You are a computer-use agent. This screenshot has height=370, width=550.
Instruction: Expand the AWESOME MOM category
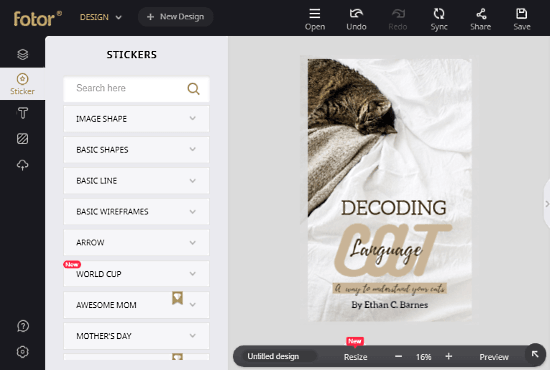pyautogui.click(x=136, y=305)
